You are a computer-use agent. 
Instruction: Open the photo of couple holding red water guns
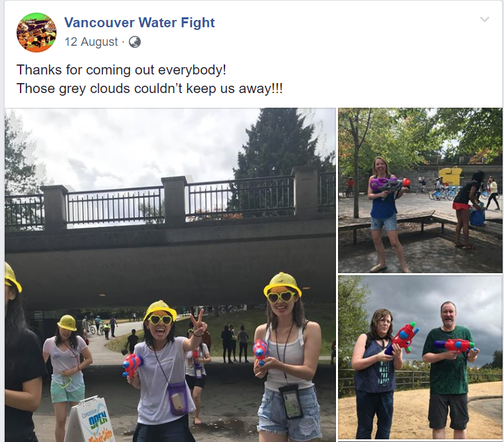tap(420, 358)
